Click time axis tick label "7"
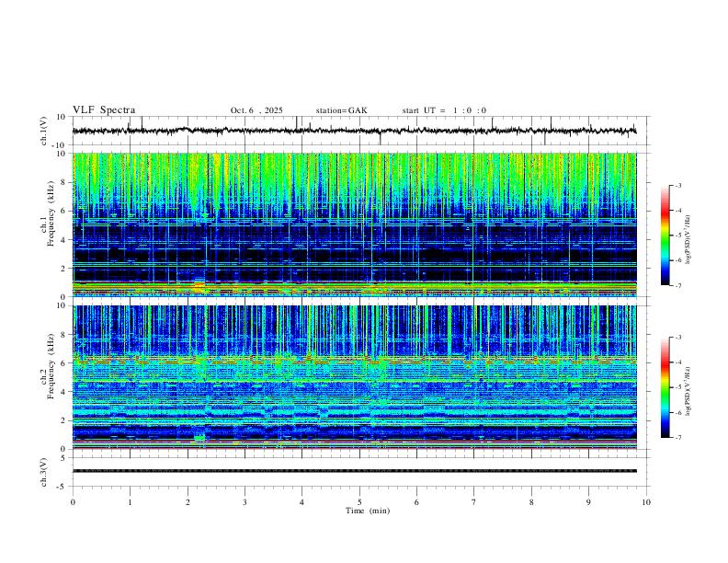The height and width of the screenshot is (563, 728). (x=474, y=502)
